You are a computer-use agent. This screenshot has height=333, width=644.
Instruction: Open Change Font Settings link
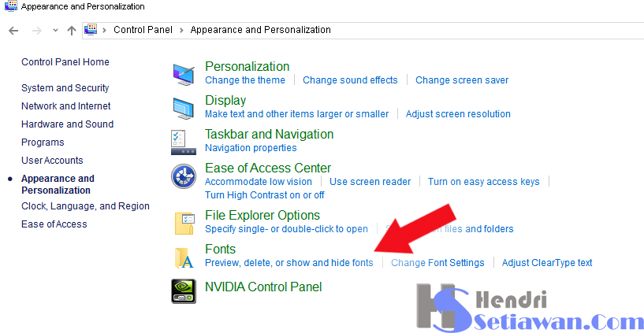[437, 263]
